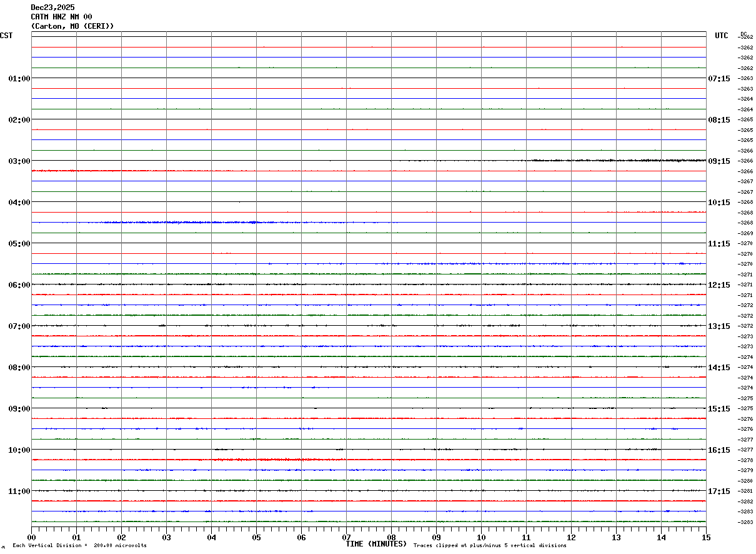
Task: Click the CST timezone label
Action: 6,36
